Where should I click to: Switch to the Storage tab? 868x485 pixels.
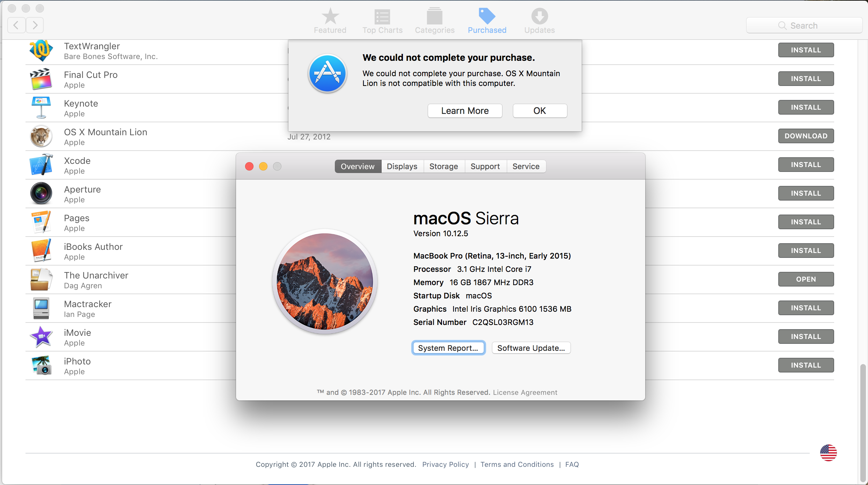[443, 166]
